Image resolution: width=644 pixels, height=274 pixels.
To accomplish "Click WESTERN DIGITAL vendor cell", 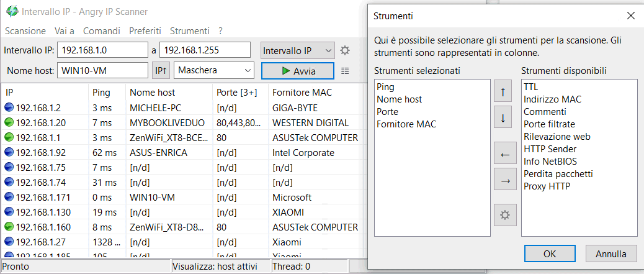I will (310, 123).
